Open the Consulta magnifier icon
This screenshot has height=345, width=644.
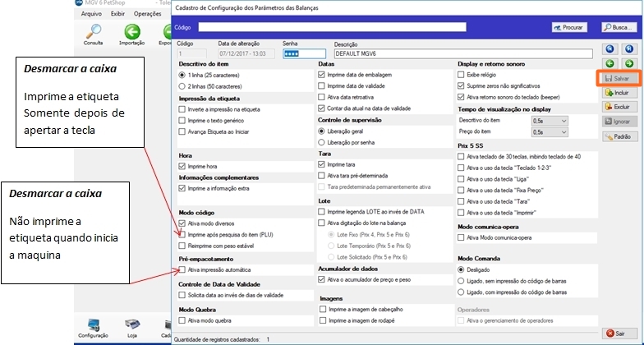(x=93, y=30)
